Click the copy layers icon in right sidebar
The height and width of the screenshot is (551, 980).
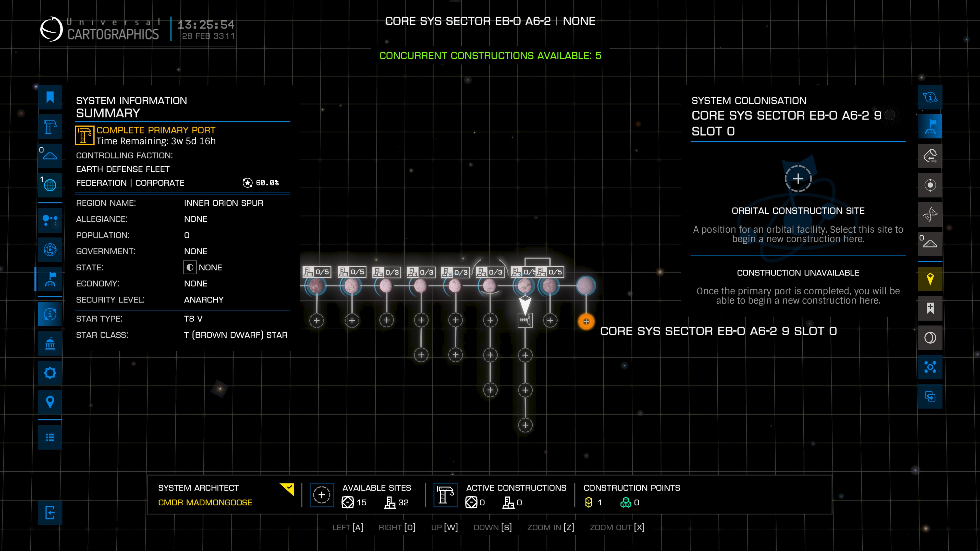click(x=930, y=396)
